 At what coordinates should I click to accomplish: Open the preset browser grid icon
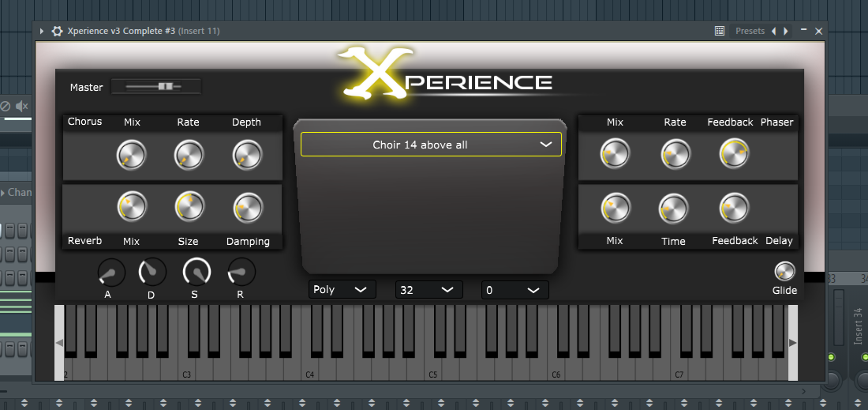click(720, 31)
